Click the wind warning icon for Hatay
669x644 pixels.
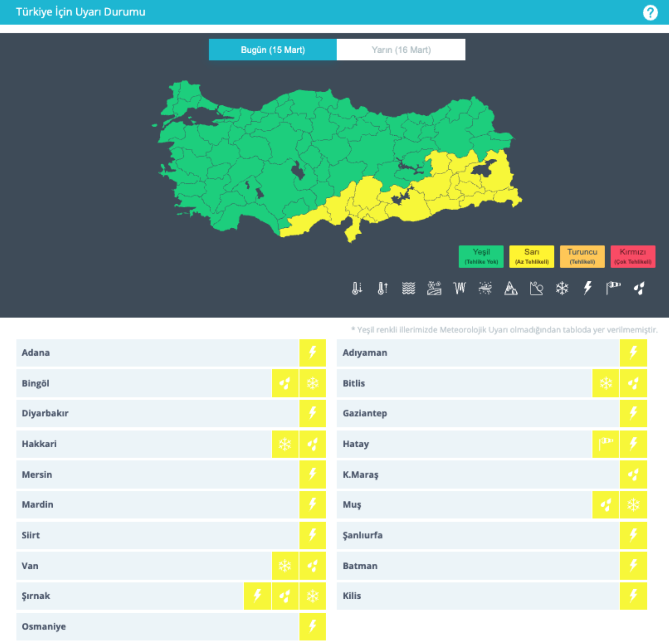pos(606,444)
